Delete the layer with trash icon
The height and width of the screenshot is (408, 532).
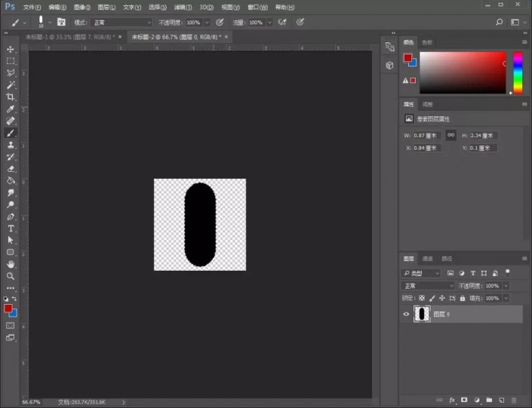pyautogui.click(x=514, y=400)
